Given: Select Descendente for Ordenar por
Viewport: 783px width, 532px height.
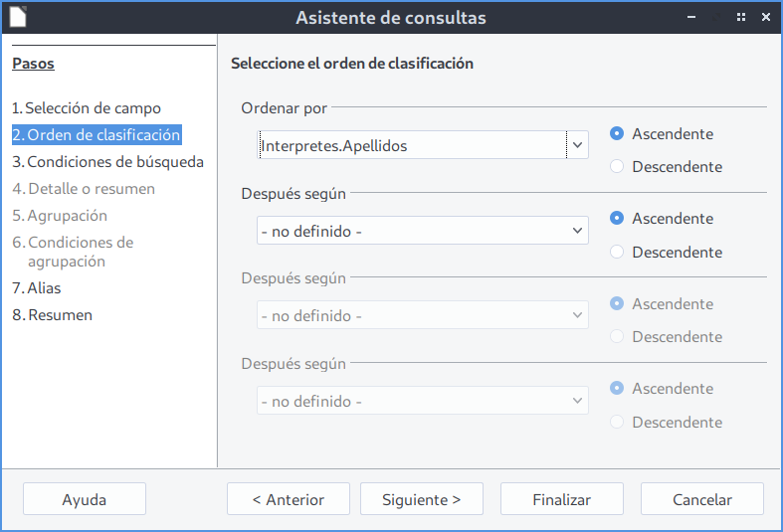Looking at the screenshot, I should [x=617, y=167].
